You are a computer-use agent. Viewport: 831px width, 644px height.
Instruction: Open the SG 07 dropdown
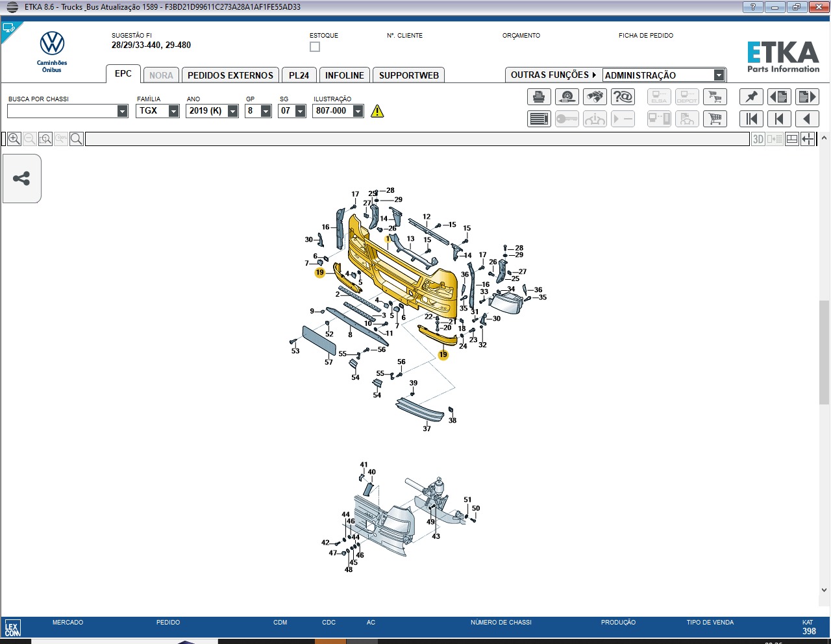(300, 111)
